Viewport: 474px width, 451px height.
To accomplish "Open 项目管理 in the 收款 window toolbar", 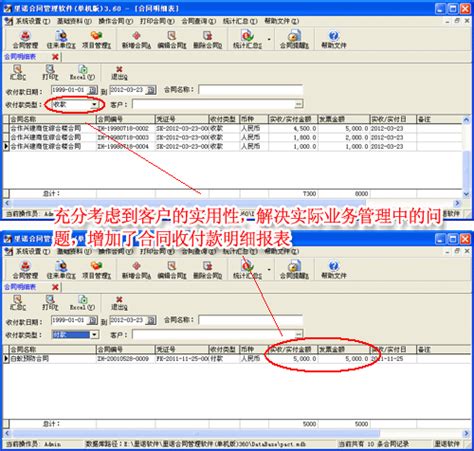I will click(97, 39).
